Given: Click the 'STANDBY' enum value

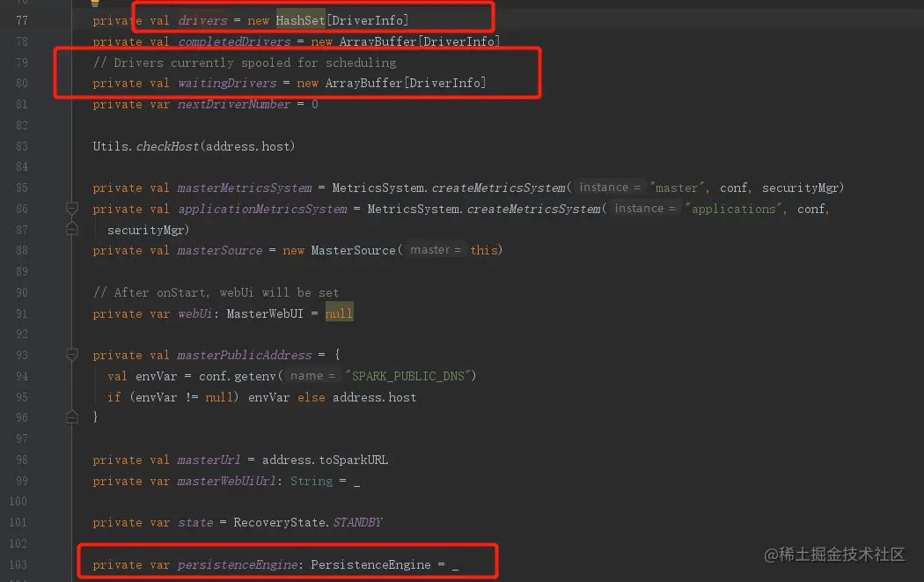Looking at the screenshot, I should click(357, 522).
